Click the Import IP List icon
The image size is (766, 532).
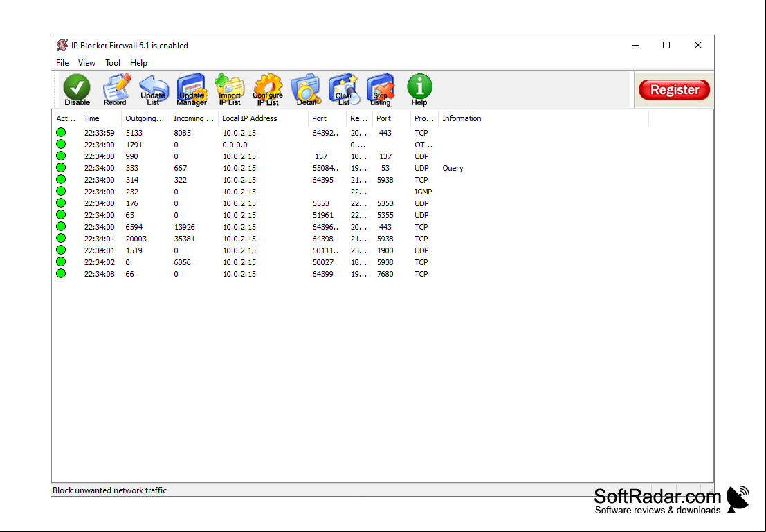coord(230,90)
